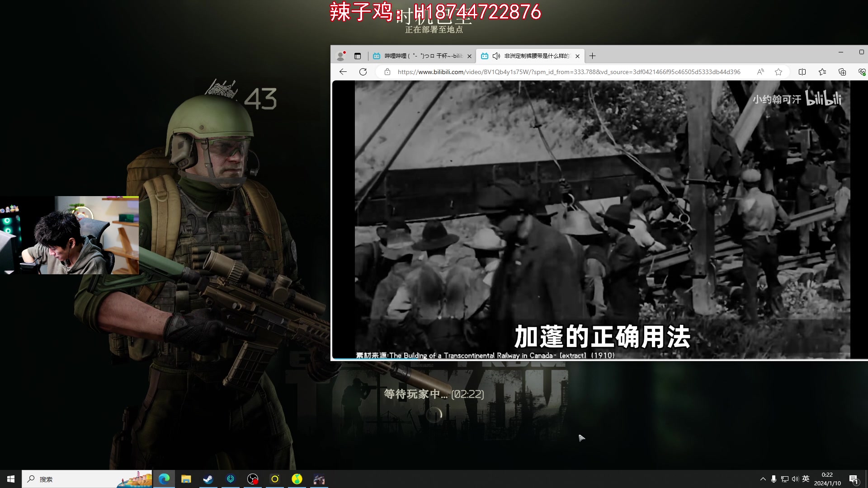Open File Explorer from the taskbar

[186, 479]
